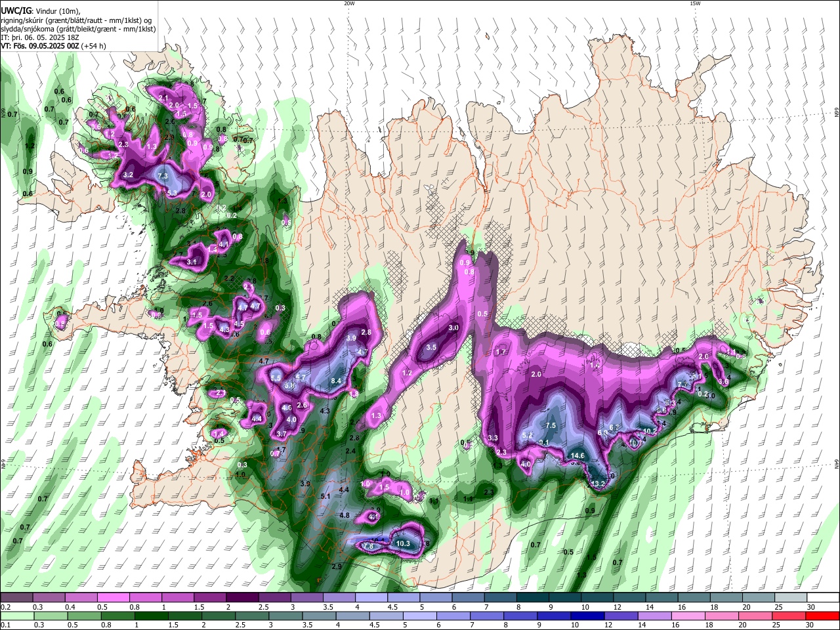Click the 5.2 value over the southeast glacier
Viewport: 840px width, 630px height.
pos(526,435)
